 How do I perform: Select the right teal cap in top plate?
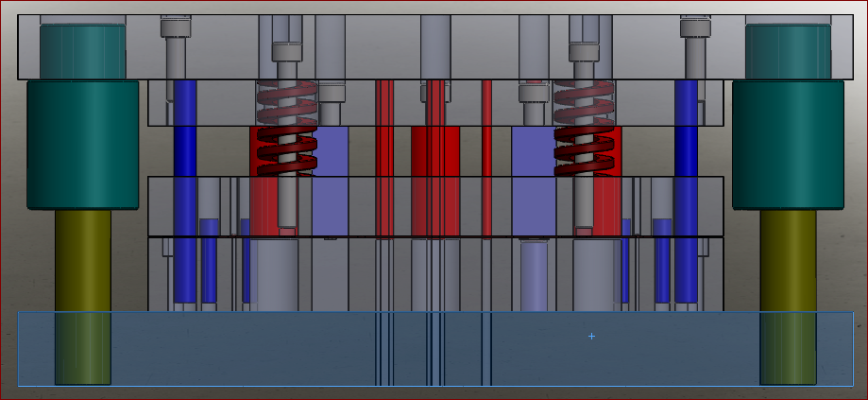(788, 51)
